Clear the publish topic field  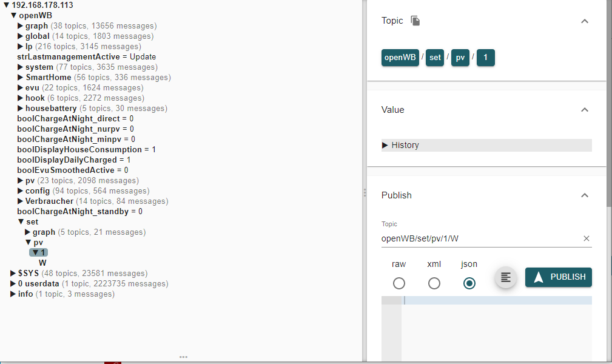coord(587,238)
